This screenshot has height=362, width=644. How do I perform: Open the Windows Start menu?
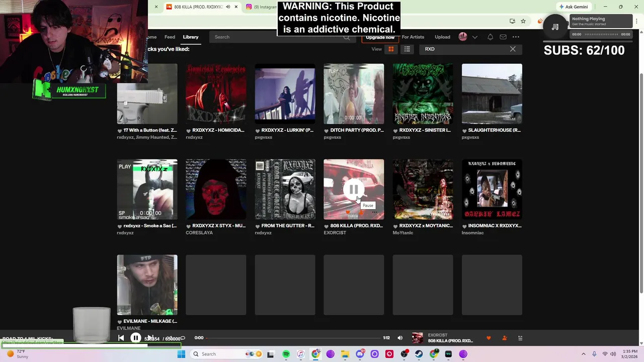coord(181,354)
